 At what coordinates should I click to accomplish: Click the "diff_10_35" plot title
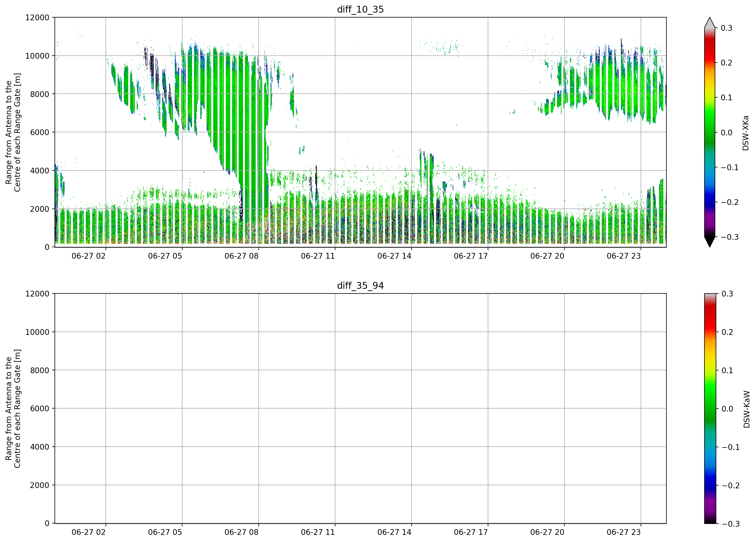click(x=360, y=9)
